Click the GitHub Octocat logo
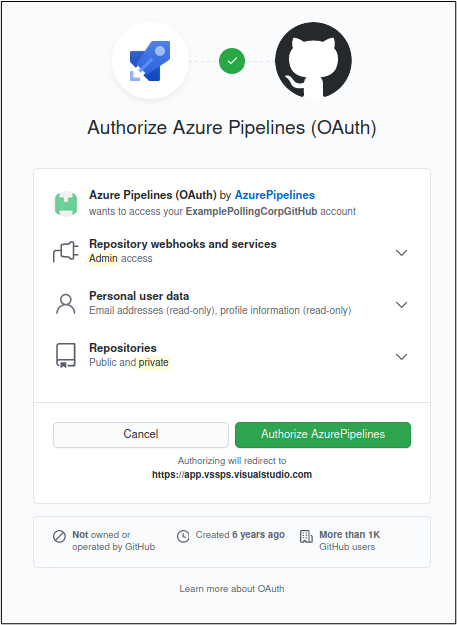Screen dimensions: 457x625 point(313,60)
